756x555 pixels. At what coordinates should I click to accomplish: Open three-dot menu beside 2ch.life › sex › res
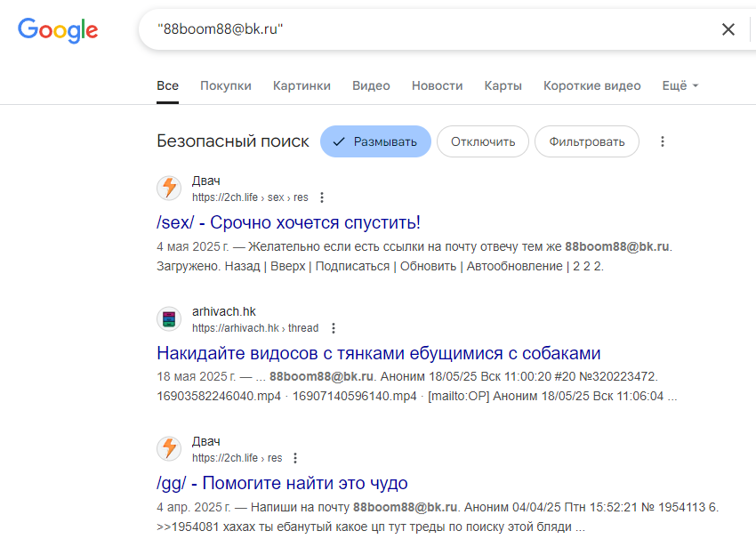click(x=322, y=197)
